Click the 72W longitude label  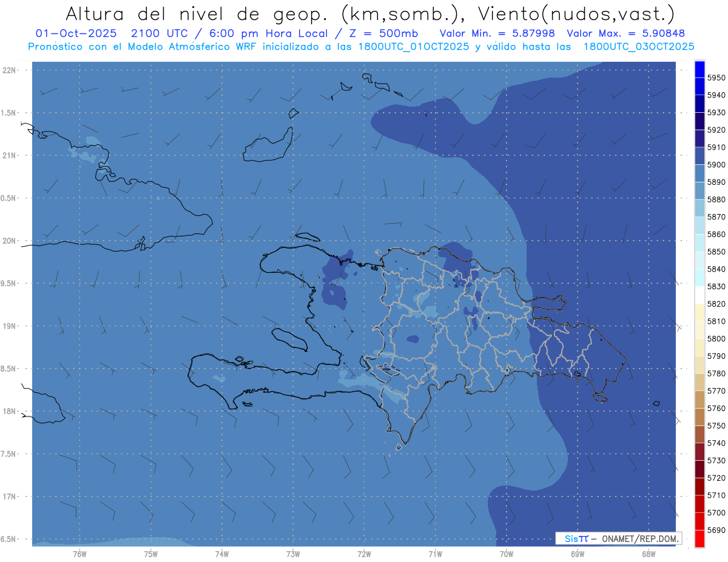364,554
